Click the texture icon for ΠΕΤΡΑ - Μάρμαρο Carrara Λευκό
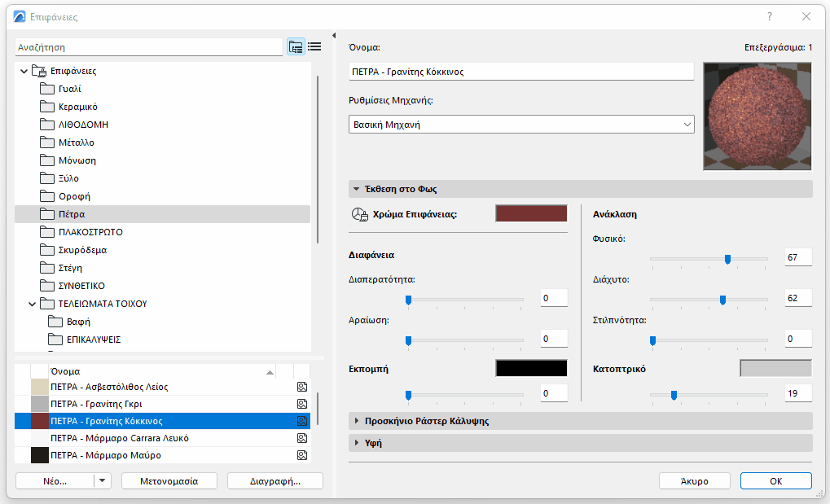The width and height of the screenshot is (830, 504). tap(301, 437)
